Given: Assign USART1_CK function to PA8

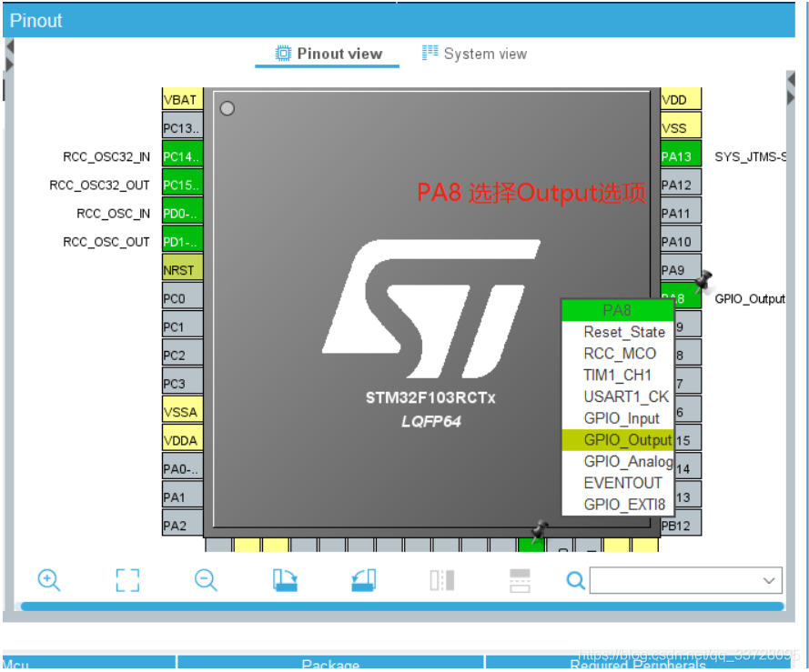Looking at the screenshot, I should (624, 396).
